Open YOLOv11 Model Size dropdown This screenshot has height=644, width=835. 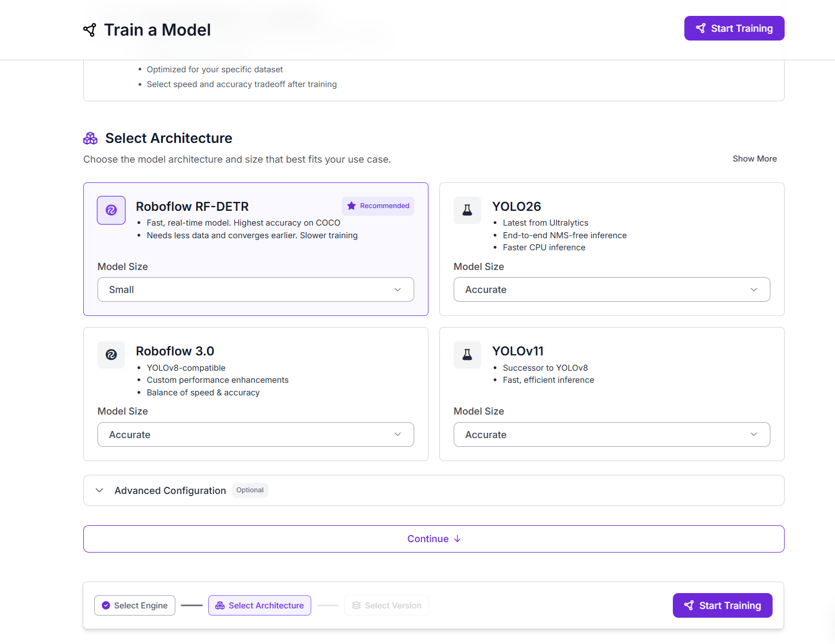coord(612,435)
